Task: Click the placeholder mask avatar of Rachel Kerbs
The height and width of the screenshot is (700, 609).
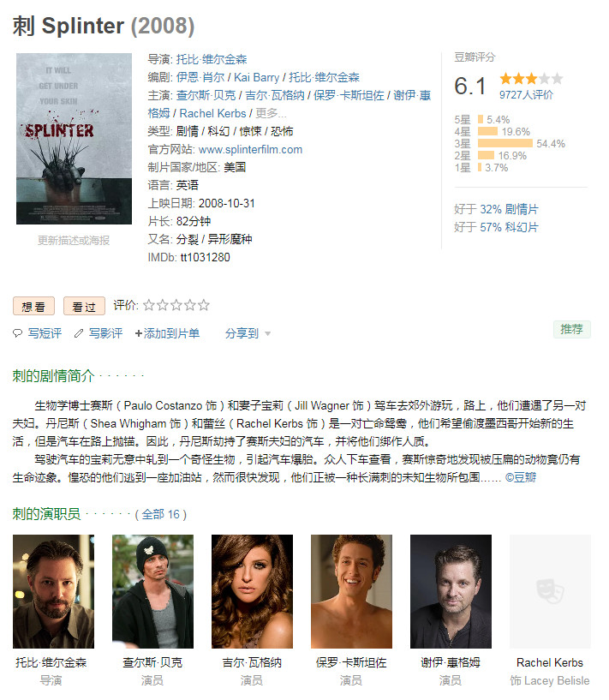Action: coord(550,591)
